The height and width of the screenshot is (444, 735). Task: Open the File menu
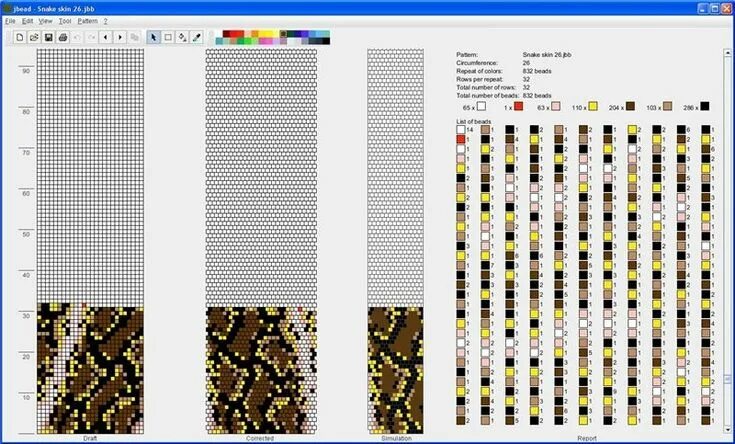[10, 21]
